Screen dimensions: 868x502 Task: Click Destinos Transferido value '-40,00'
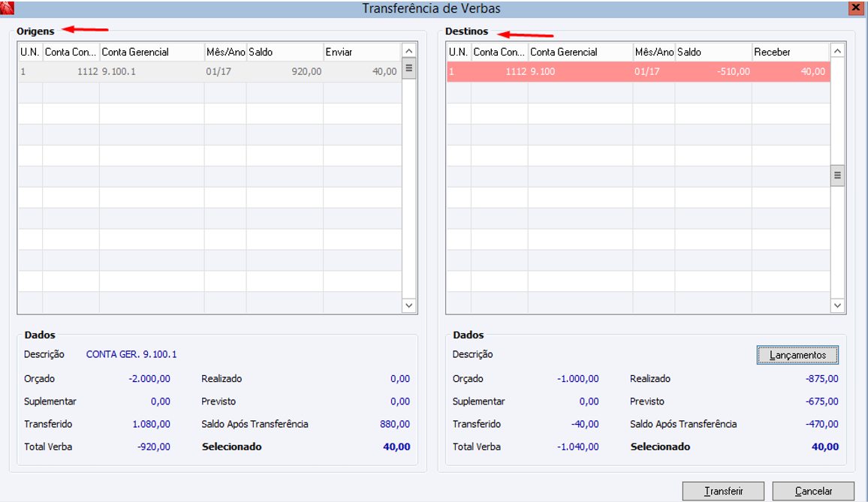[x=585, y=424]
